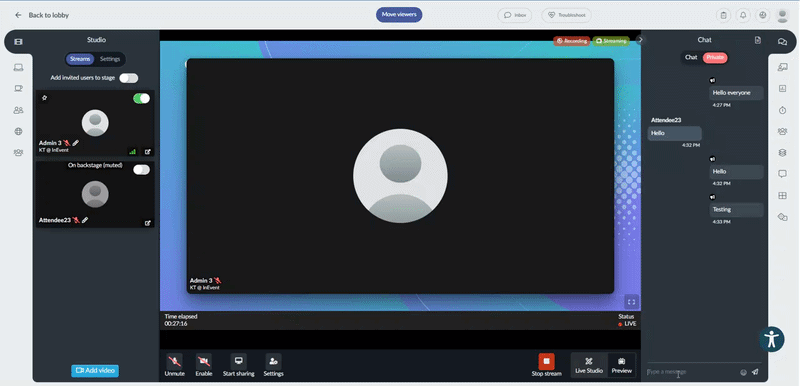Click the Move viewers button
This screenshot has width=800, height=386.
pos(399,15)
